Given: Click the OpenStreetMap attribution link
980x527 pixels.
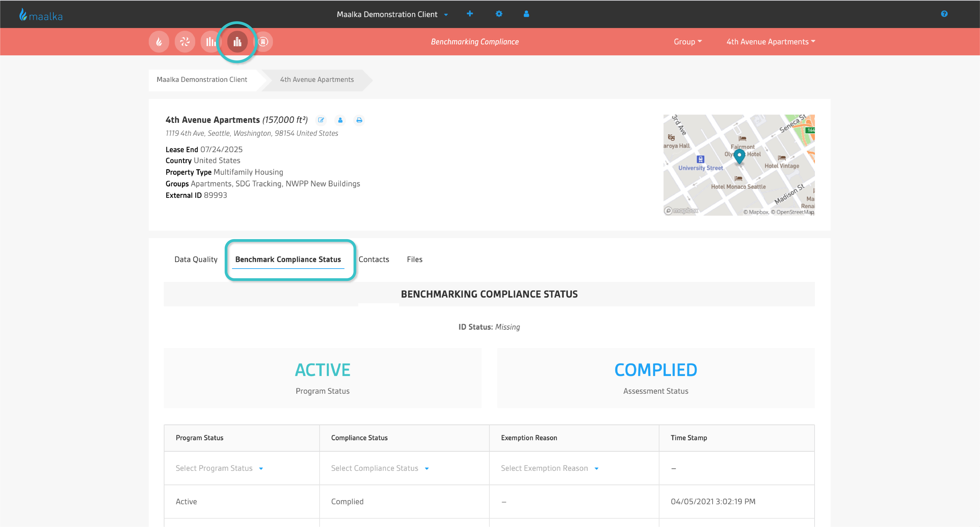Looking at the screenshot, I should pyautogui.click(x=793, y=212).
